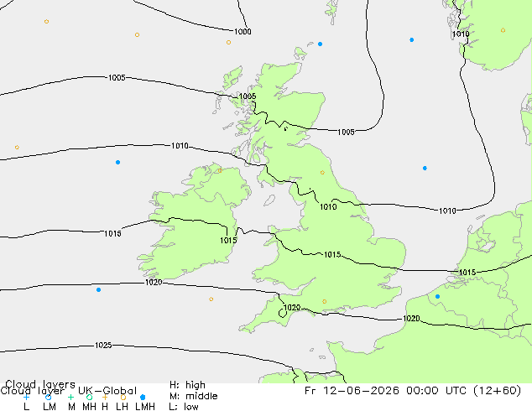Viewport: 532px width, 411px height.
Task: Select the blue marker below the 1020 isobar southwest of Ireland
Action: [98, 289]
